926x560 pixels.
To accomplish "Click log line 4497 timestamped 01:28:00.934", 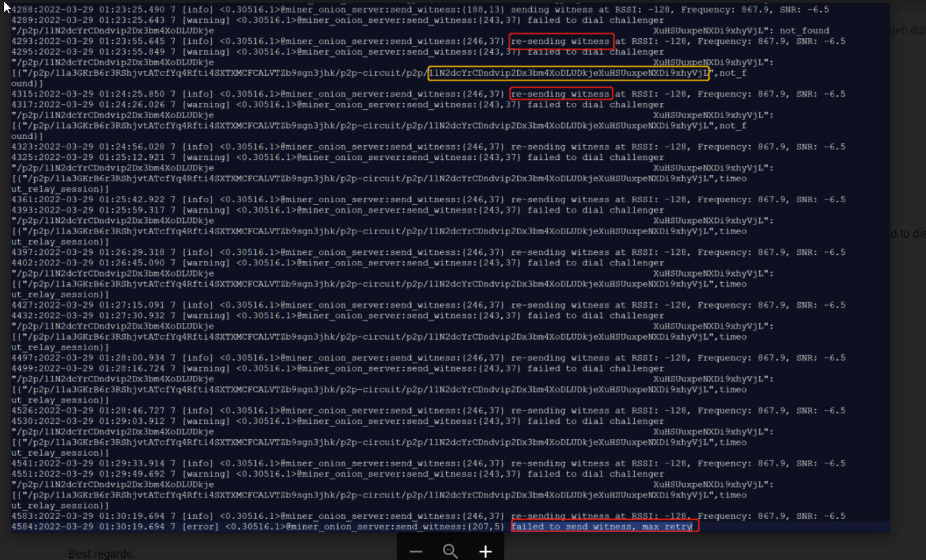I will click(x=428, y=358).
